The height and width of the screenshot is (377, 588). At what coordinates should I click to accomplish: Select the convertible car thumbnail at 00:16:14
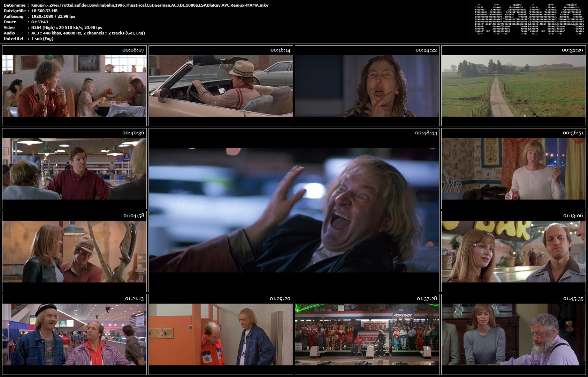click(221, 86)
